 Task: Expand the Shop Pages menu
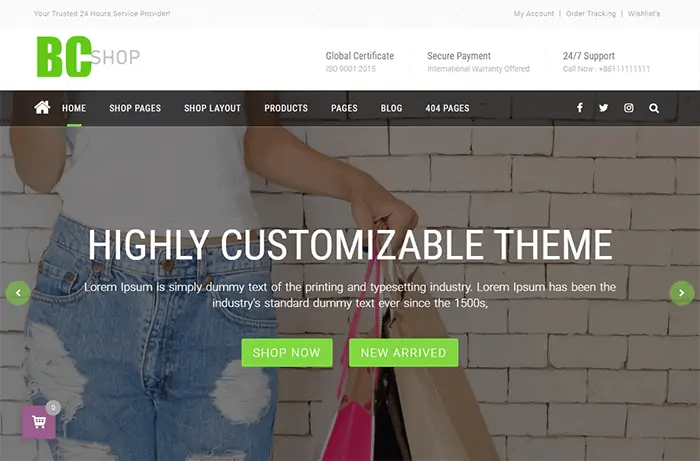(135, 108)
